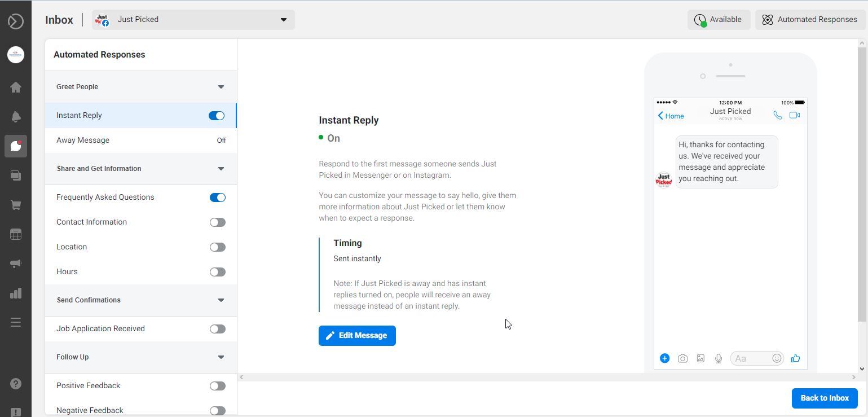Turn off Frequently Asked Questions

217,197
